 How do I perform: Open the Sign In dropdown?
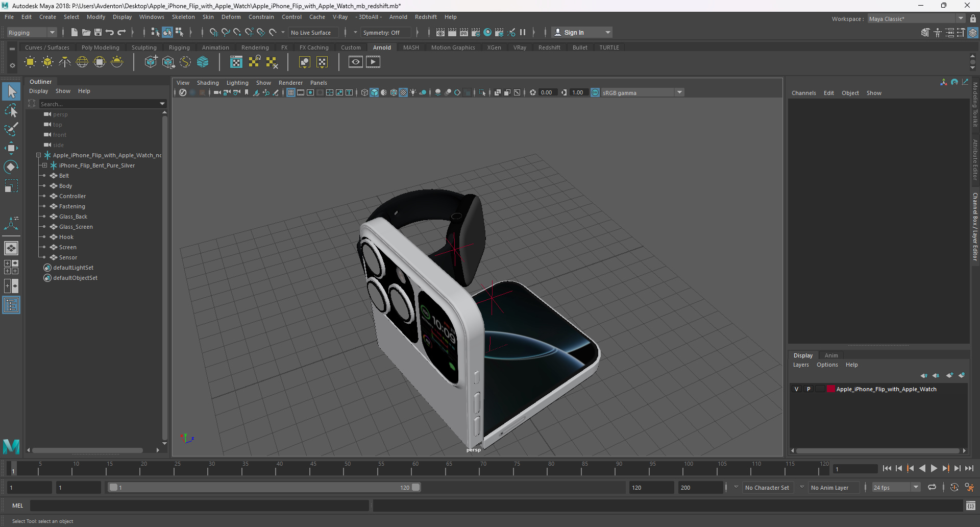(x=583, y=32)
